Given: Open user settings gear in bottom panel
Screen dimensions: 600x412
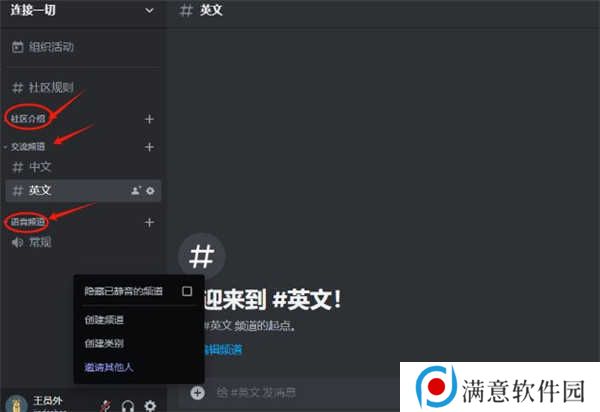Looking at the screenshot, I should [150, 406].
